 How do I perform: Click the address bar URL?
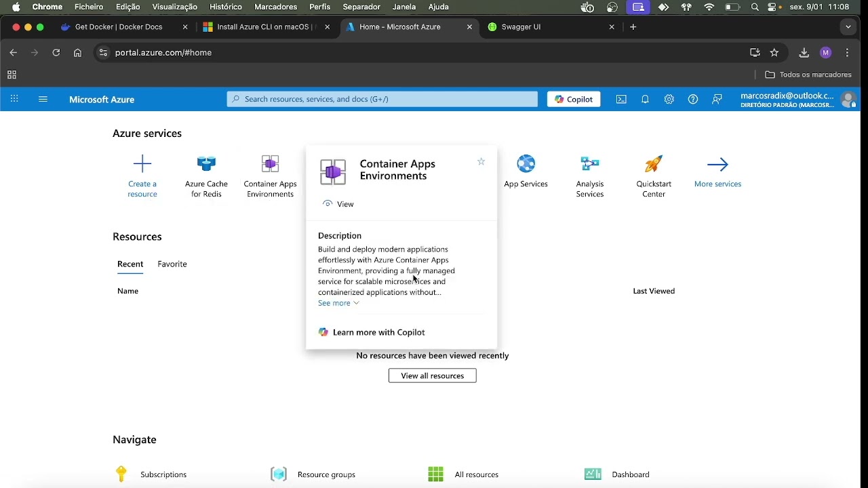click(x=163, y=52)
